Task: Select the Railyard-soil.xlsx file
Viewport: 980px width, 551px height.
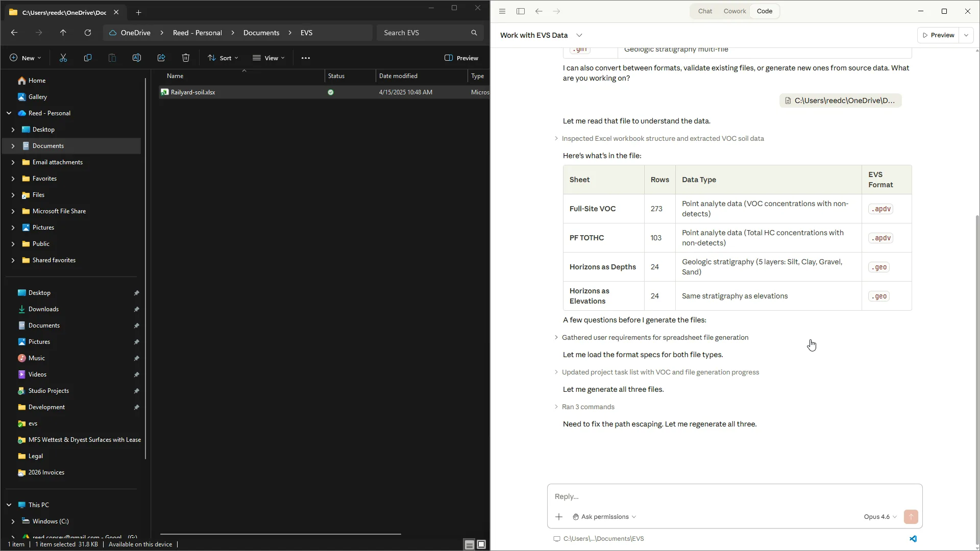Action: [x=193, y=92]
